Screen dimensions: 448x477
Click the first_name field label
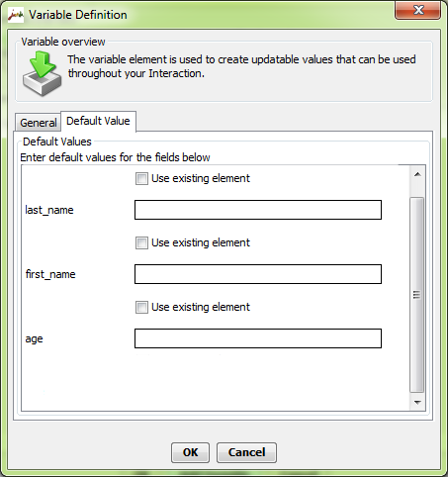click(x=50, y=274)
